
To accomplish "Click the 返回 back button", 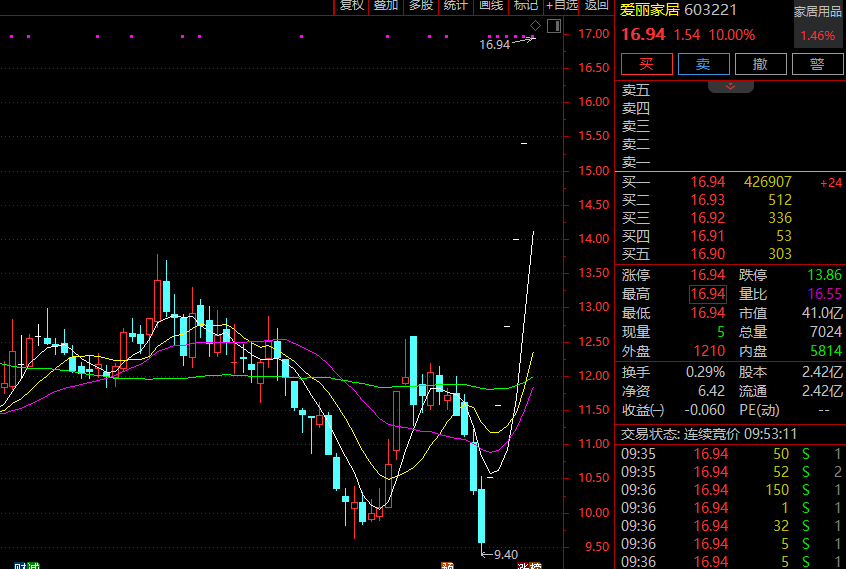I will point(597,5).
